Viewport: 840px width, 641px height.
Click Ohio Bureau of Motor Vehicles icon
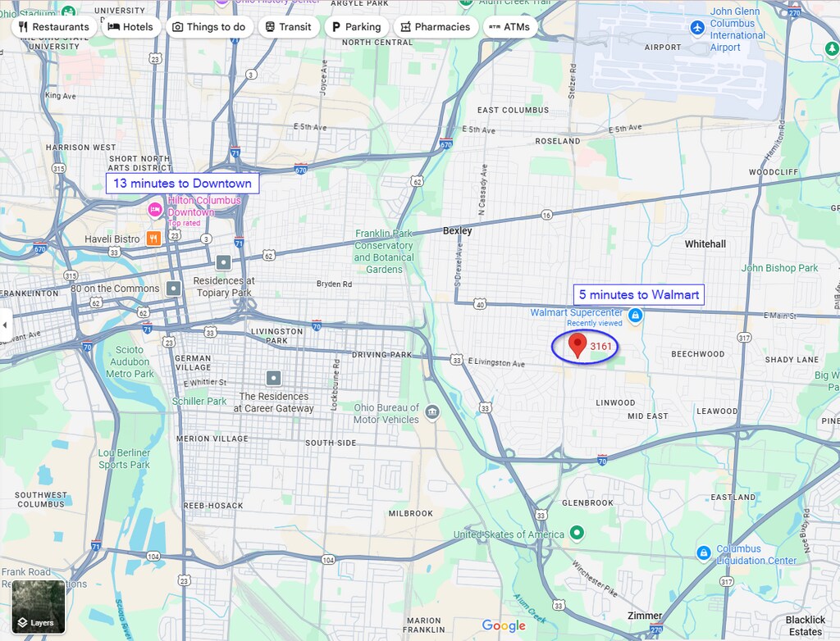[x=432, y=412]
